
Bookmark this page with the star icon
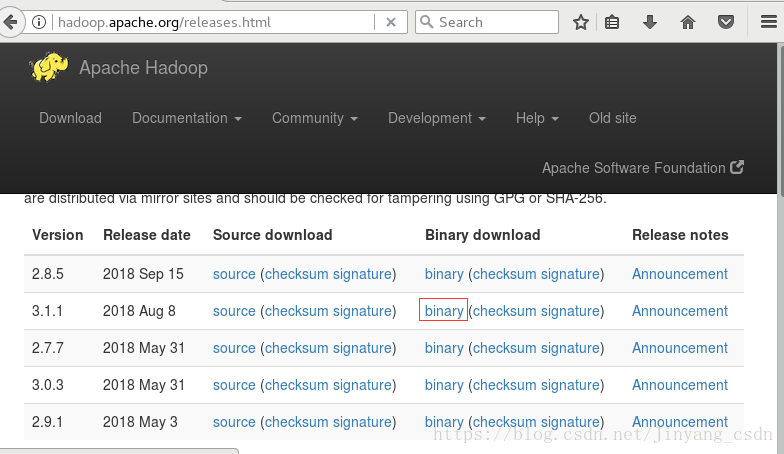point(580,22)
